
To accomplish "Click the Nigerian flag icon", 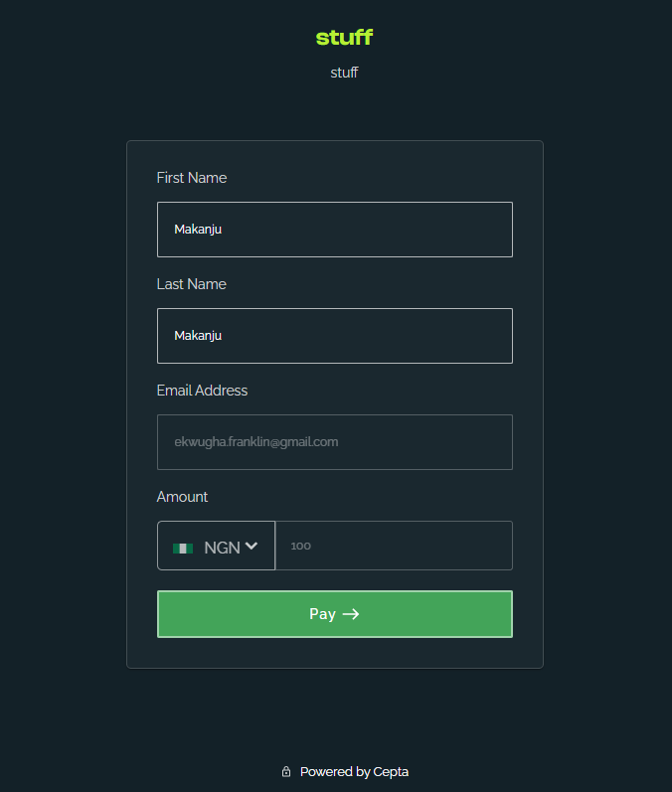I will tap(183, 548).
